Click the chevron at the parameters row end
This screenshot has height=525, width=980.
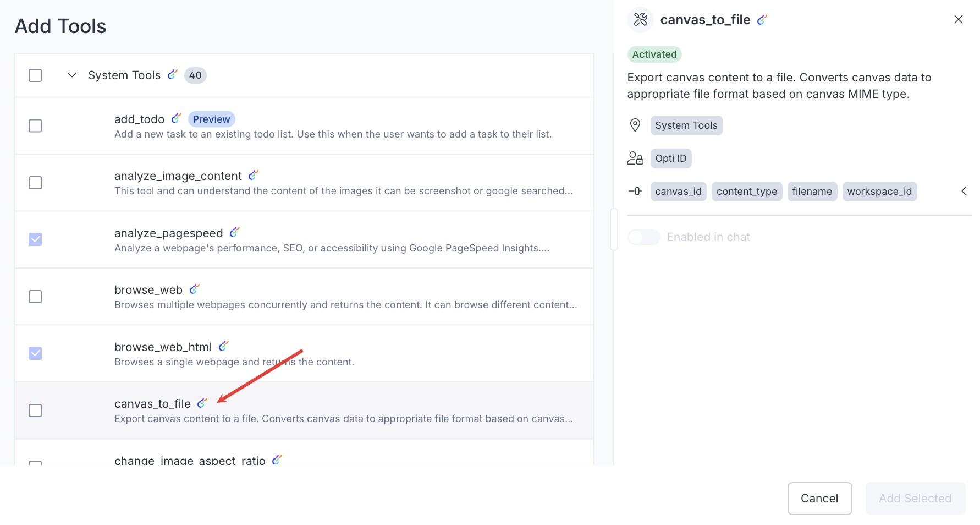(964, 192)
